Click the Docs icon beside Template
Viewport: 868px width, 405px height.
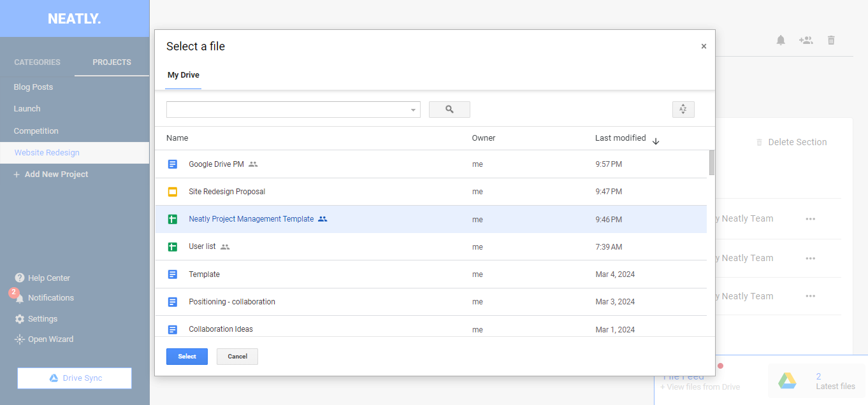(x=172, y=274)
